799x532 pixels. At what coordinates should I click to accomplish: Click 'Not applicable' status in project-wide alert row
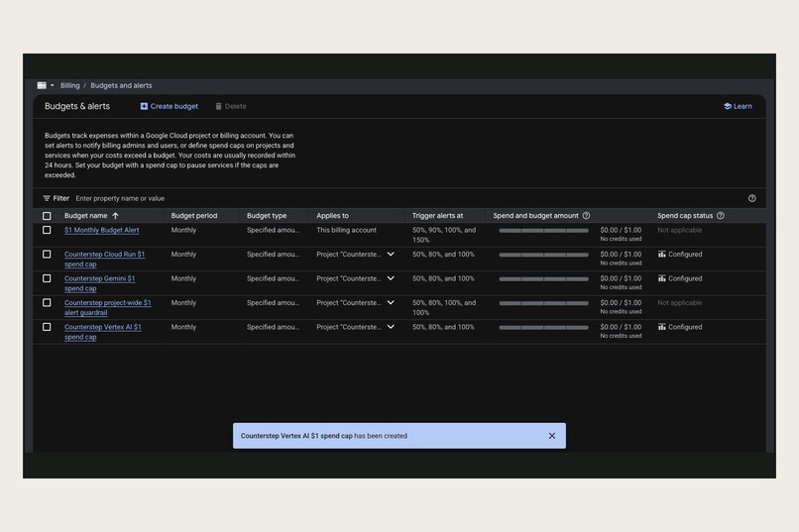(x=680, y=303)
